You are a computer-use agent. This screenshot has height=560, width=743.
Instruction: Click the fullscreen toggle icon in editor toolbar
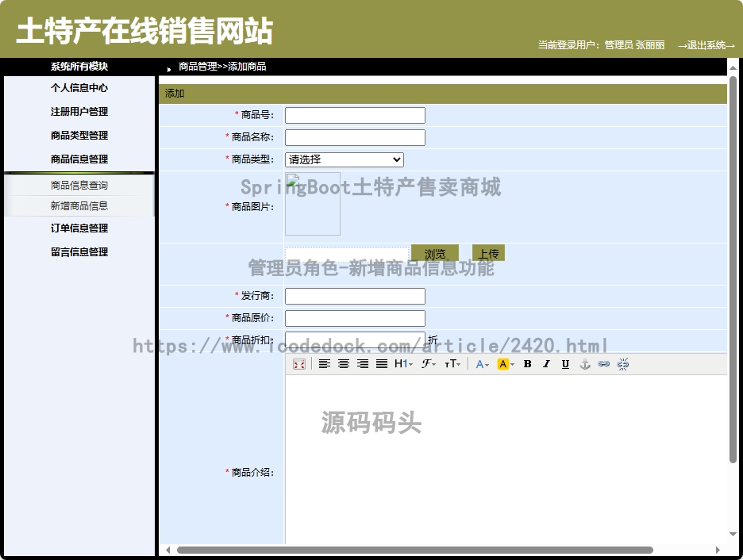coord(299,364)
